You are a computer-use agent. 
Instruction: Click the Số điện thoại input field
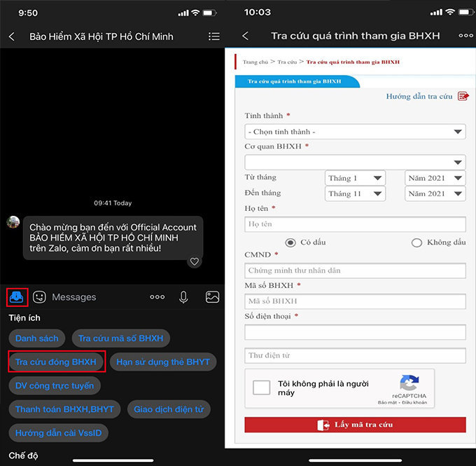(x=355, y=332)
